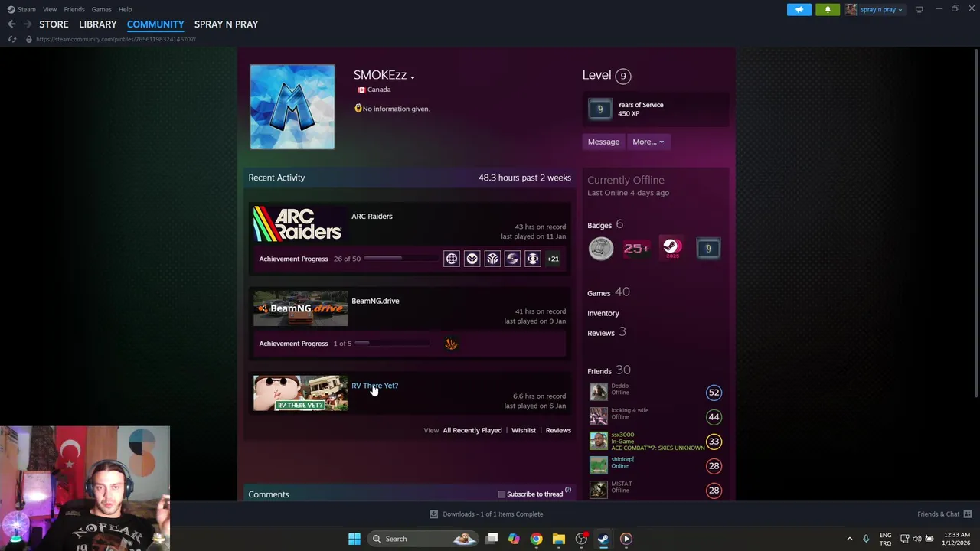The image size is (980, 551).
Task: Open the Games 40 link
Action: [608, 292]
